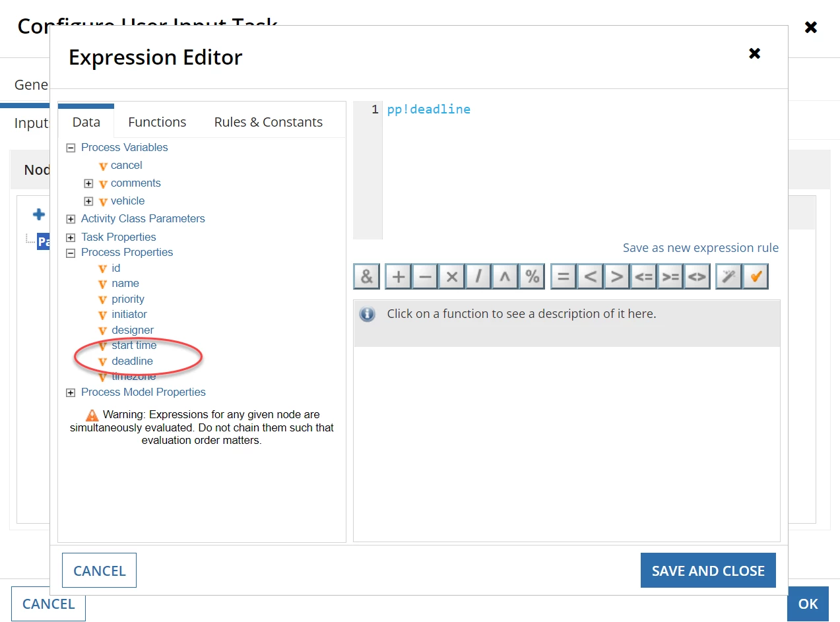Select the deadline process property
Viewport: 840px width, 622px height.
[x=132, y=361]
